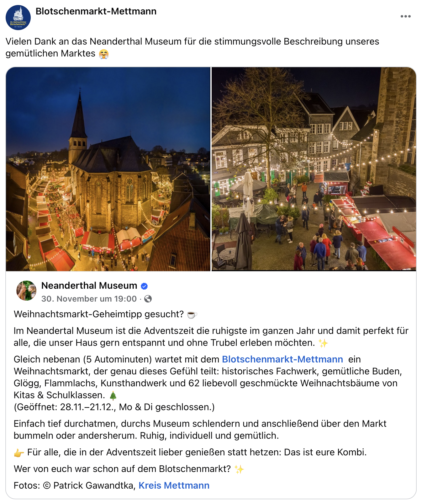Click the blue verified badge icon
The height and width of the screenshot is (504, 422).
[x=144, y=286]
